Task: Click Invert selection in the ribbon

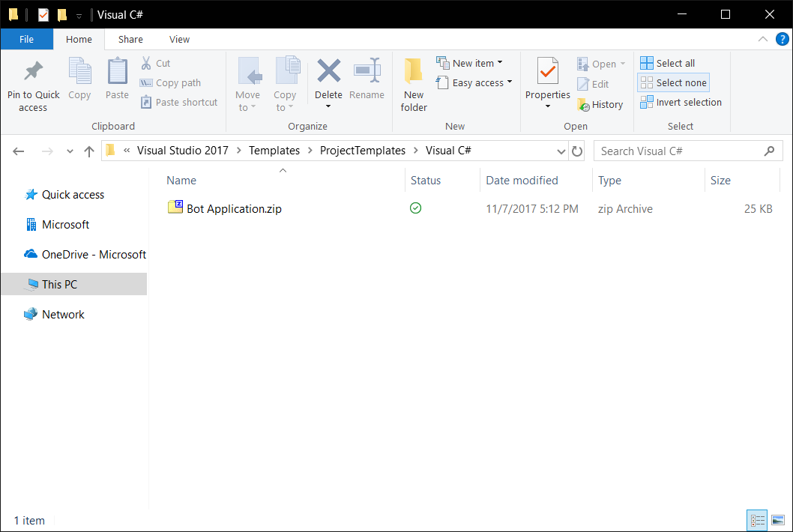Action: tap(681, 102)
